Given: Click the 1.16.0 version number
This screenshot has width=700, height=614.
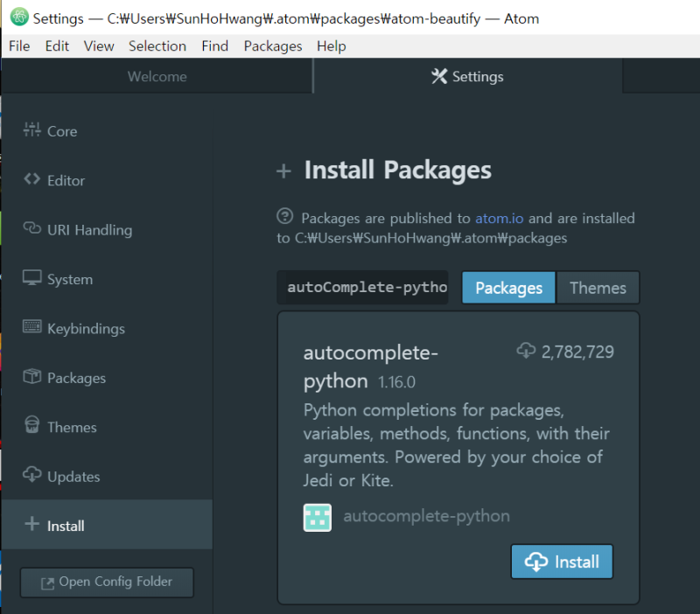Looking at the screenshot, I should point(396,382).
